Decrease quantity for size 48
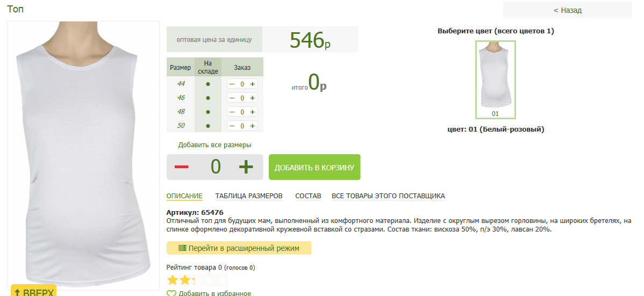 (x=232, y=112)
